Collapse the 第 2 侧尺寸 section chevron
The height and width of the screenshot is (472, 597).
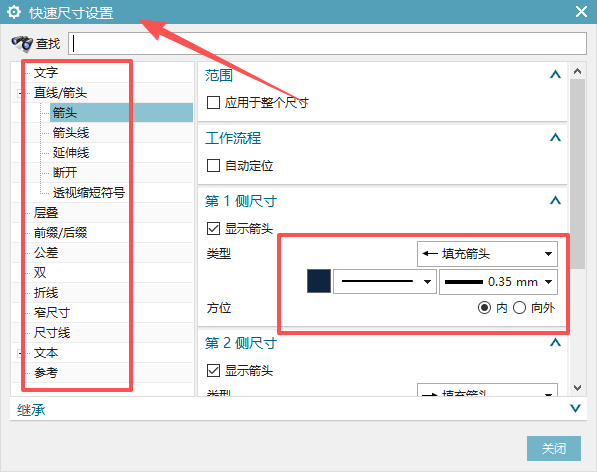[x=555, y=342]
